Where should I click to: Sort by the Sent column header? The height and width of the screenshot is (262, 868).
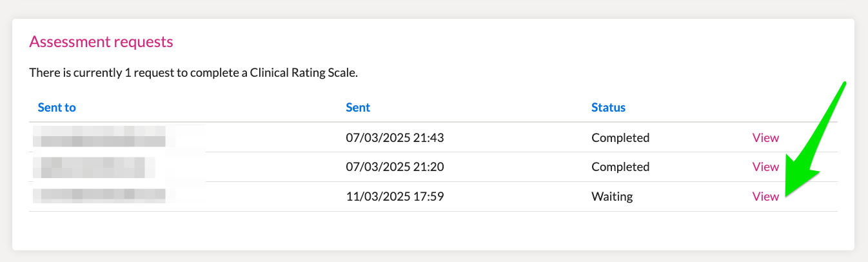(x=358, y=107)
